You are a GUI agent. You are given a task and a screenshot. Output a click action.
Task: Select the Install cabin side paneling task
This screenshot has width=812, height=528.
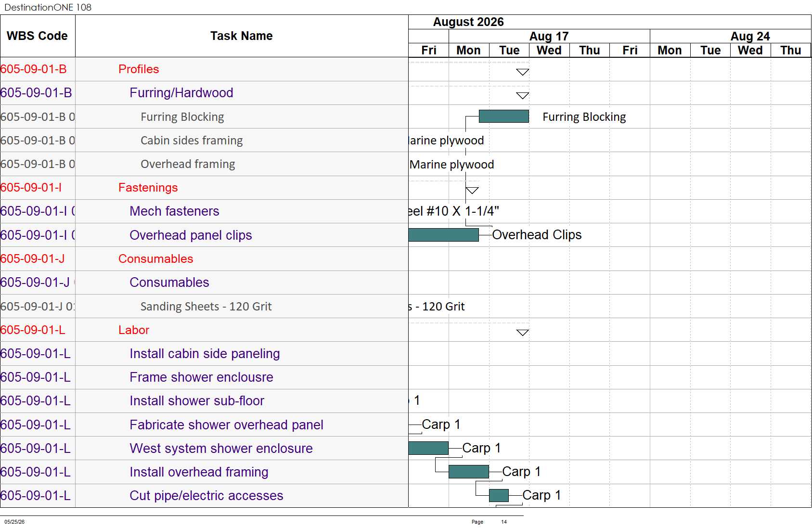click(205, 354)
